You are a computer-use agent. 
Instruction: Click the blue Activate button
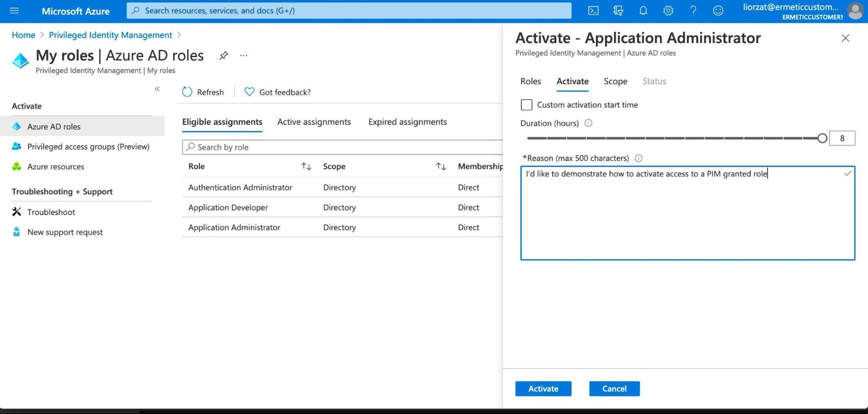pyautogui.click(x=543, y=389)
